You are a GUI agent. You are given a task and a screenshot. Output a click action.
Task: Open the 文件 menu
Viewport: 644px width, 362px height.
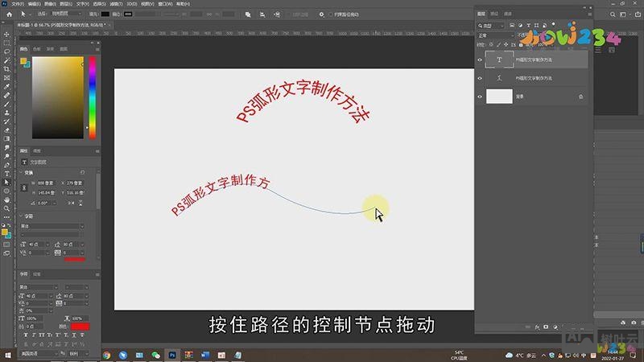click(x=17, y=4)
